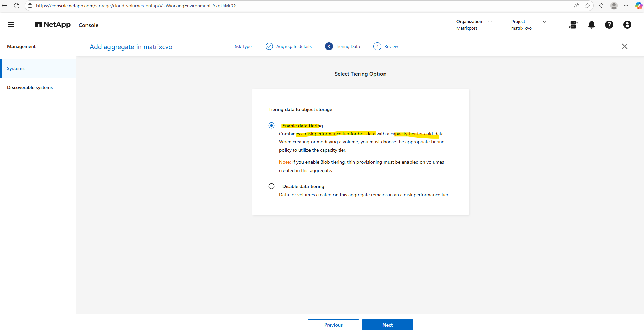
Task: Open the agents/connector icon in header
Action: click(573, 25)
